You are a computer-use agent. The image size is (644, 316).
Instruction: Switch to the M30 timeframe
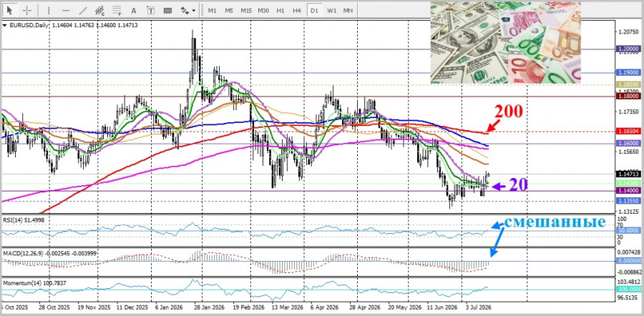[263, 10]
